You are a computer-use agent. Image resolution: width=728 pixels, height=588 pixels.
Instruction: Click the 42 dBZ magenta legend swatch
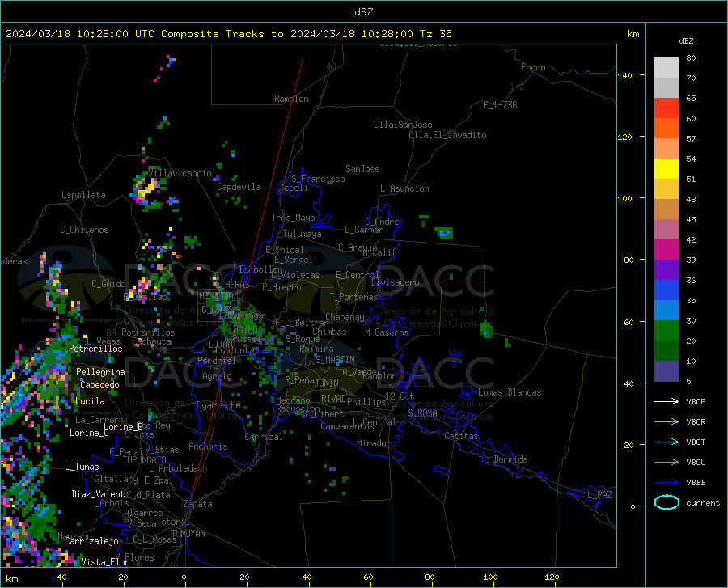coord(667,249)
